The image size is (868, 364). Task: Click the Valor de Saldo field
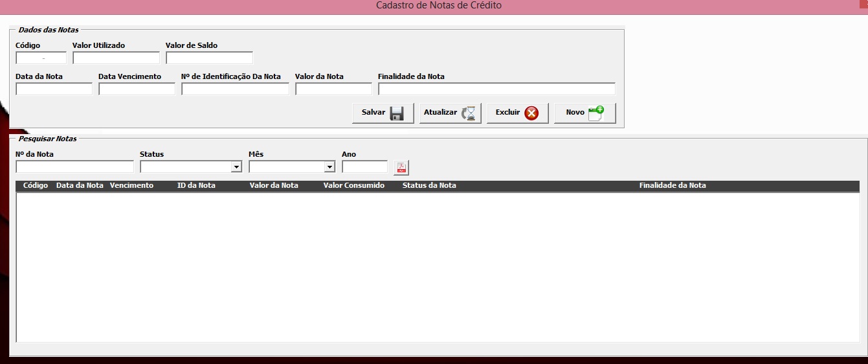(209, 58)
